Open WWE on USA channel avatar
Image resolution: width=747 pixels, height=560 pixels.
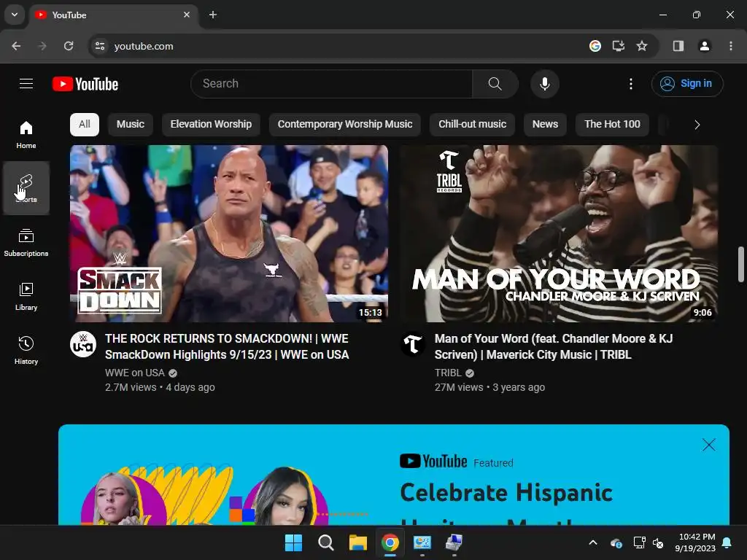(x=83, y=344)
